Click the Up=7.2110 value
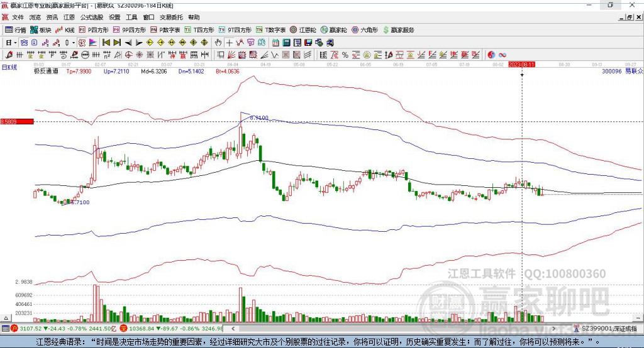The width and height of the screenshot is (644, 348). [x=116, y=71]
